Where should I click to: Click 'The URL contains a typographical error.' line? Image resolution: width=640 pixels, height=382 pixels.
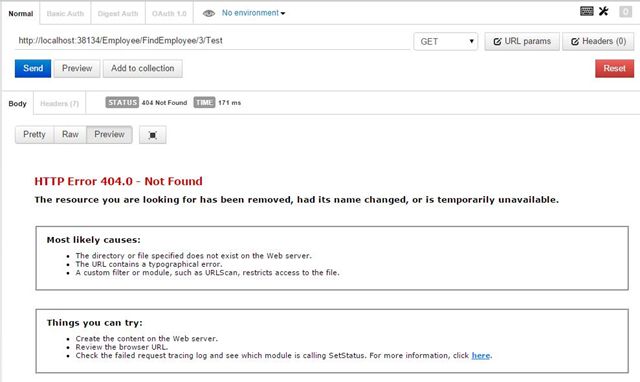point(149,264)
